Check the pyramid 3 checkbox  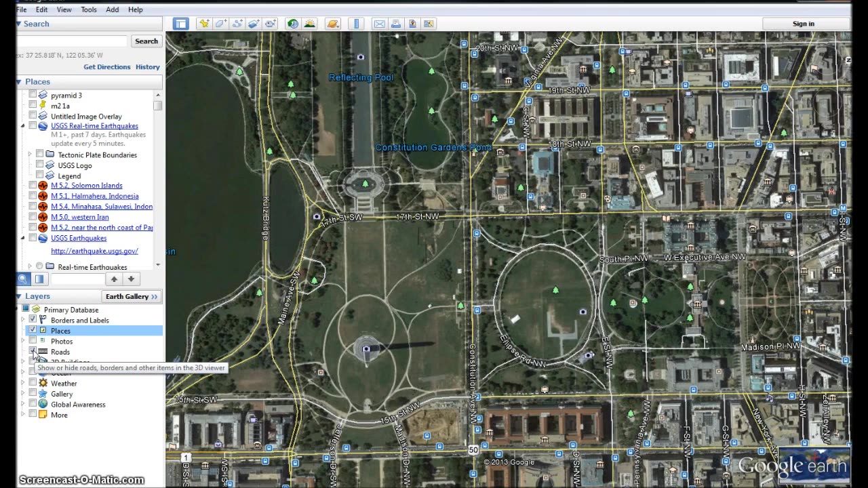tap(33, 95)
